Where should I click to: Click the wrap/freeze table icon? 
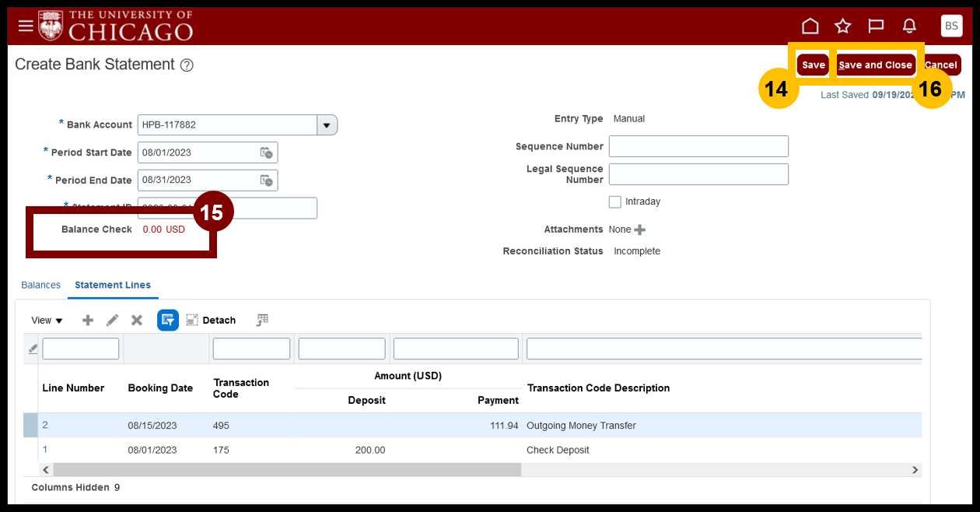(263, 320)
